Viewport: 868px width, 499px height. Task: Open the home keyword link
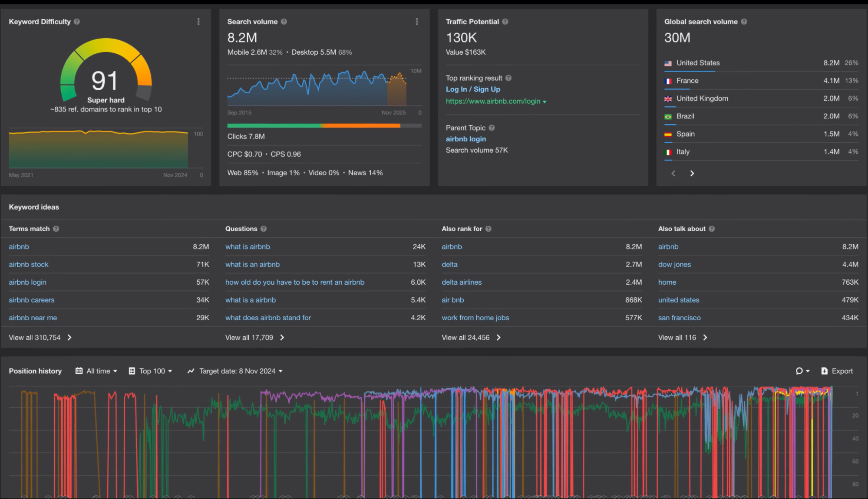point(667,282)
